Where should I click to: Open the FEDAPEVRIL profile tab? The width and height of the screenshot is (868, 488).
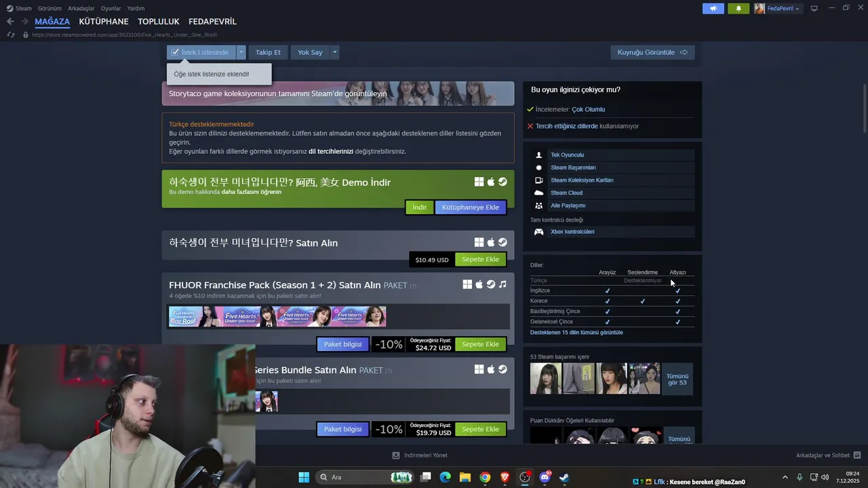tap(212, 22)
